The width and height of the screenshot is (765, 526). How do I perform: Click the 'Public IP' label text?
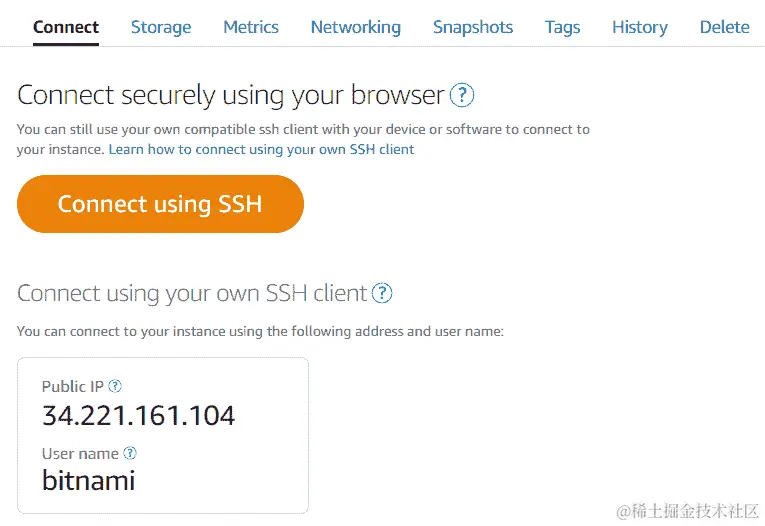(x=73, y=386)
